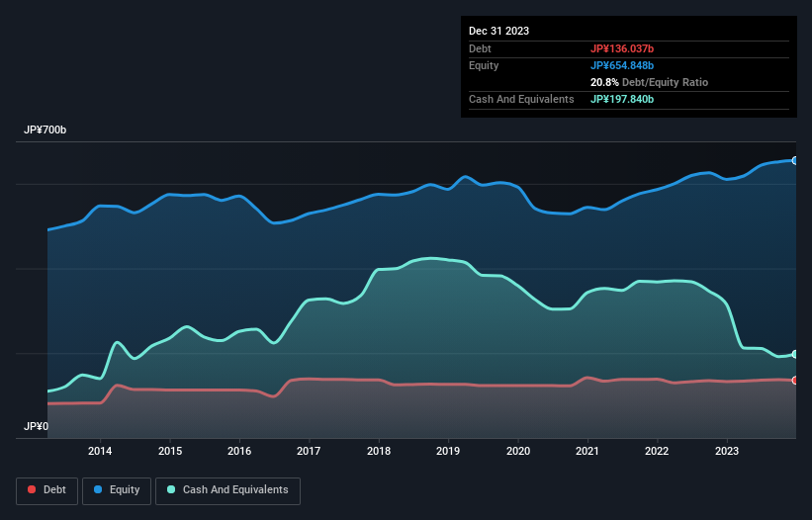Toggle the Debt series legend button
This screenshot has height=520, width=812.
point(46,490)
